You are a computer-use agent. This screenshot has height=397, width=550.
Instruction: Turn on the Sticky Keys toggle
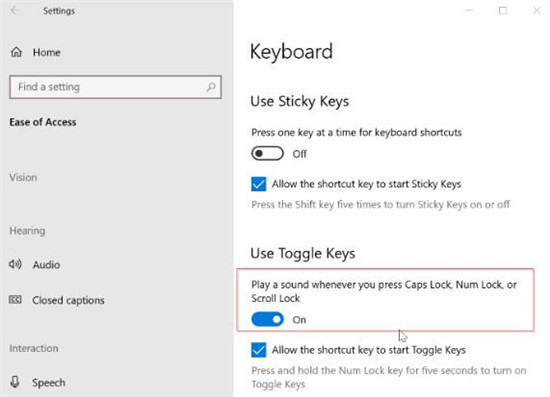[267, 154]
